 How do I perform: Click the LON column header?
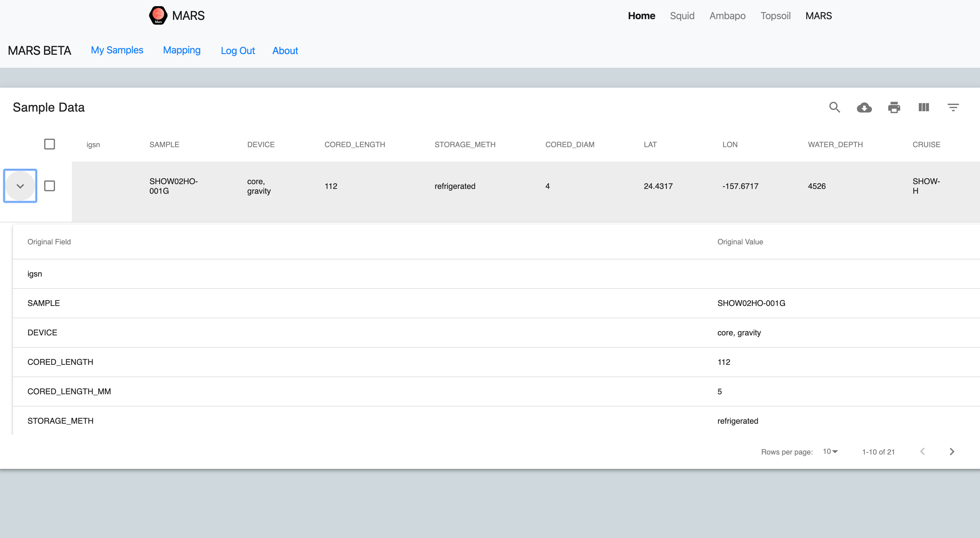pos(730,145)
